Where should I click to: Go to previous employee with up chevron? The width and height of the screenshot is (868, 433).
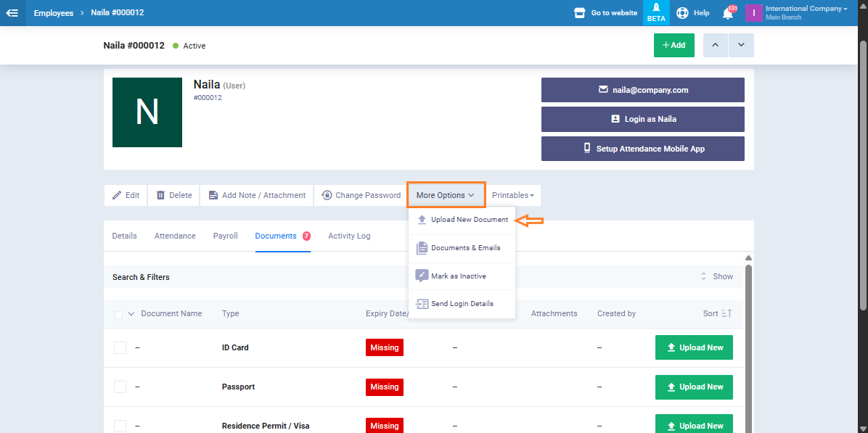click(x=715, y=45)
